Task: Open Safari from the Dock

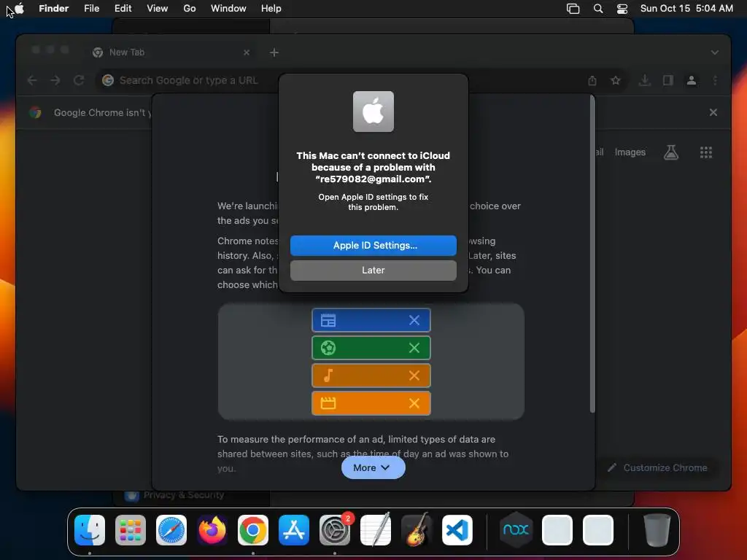Action: coord(171,530)
